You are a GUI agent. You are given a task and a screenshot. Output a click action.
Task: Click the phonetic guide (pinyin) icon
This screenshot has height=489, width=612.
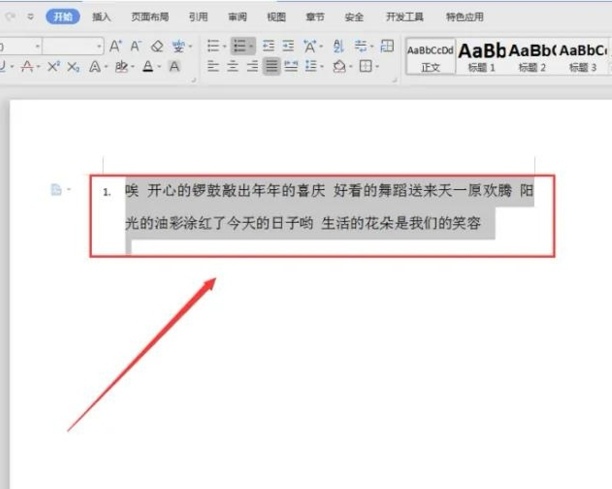(x=178, y=46)
